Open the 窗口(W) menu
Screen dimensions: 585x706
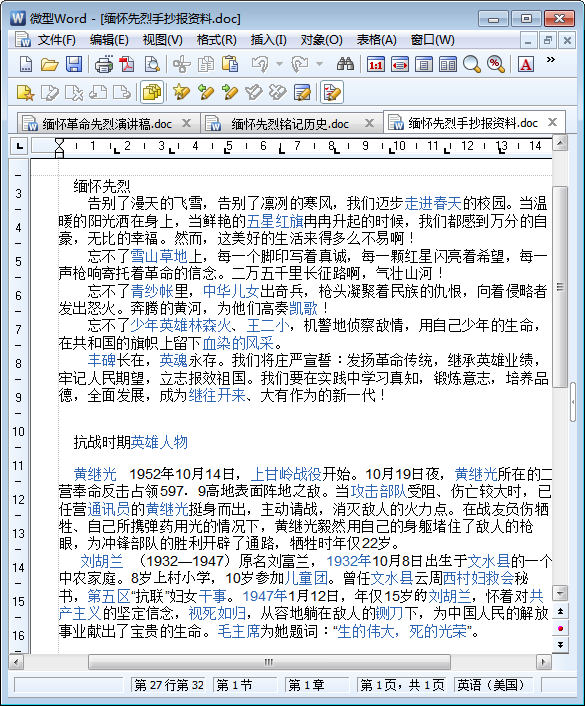(x=432, y=40)
